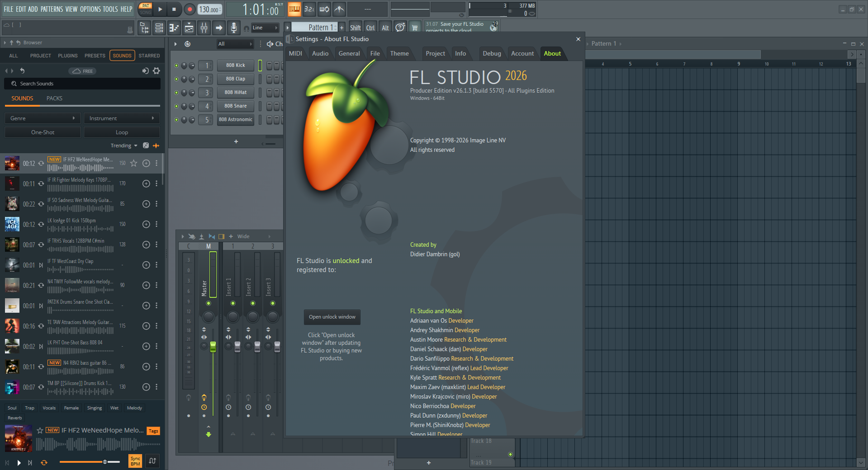868x470 pixels.
Task: Play the browser preview at the bottom
Action: point(19,462)
